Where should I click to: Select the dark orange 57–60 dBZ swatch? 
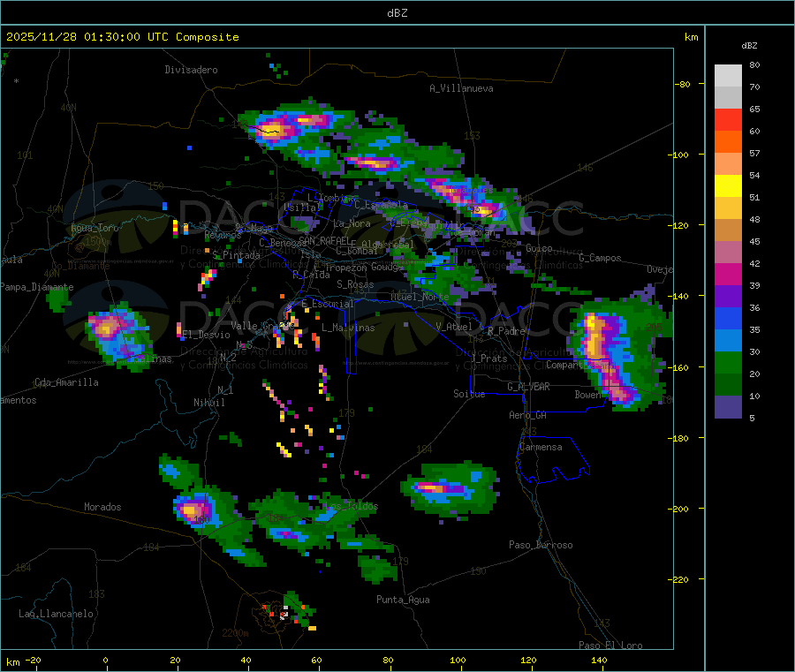(x=728, y=142)
